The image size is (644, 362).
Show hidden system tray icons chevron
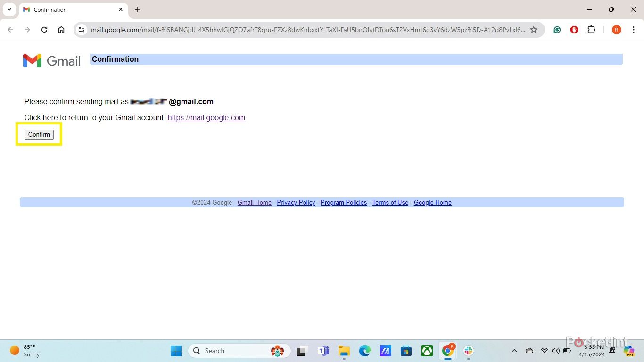pos(514,351)
